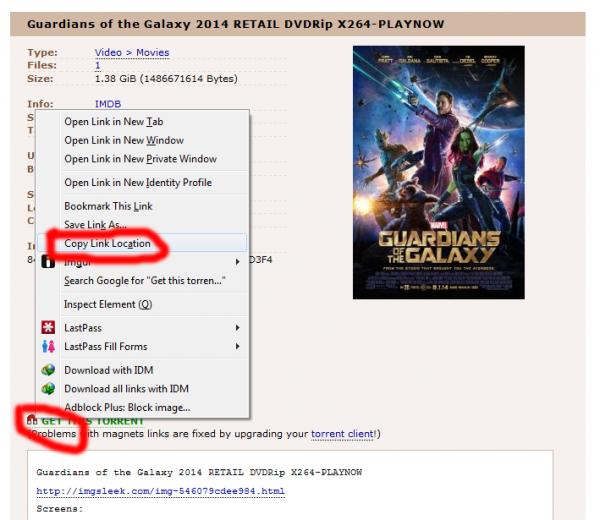Expand the LastPass Fill Forms submenu arrow

[238, 346]
